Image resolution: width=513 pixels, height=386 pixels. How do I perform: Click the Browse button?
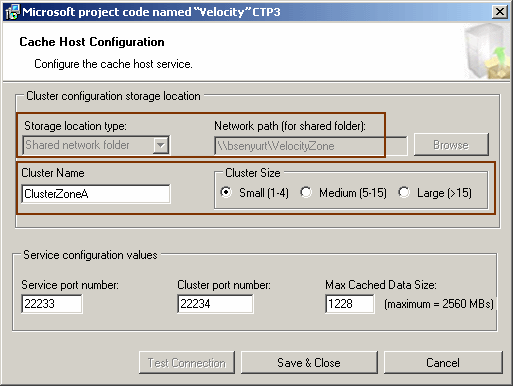(451, 145)
